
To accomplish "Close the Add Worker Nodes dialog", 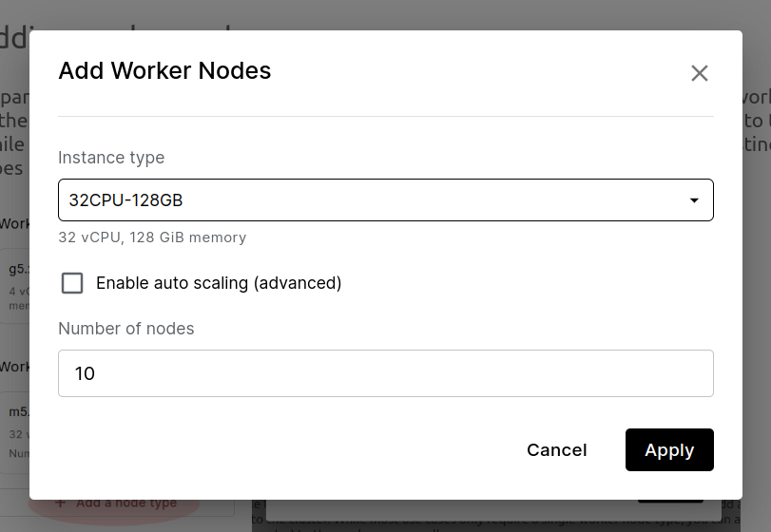I will tap(699, 73).
